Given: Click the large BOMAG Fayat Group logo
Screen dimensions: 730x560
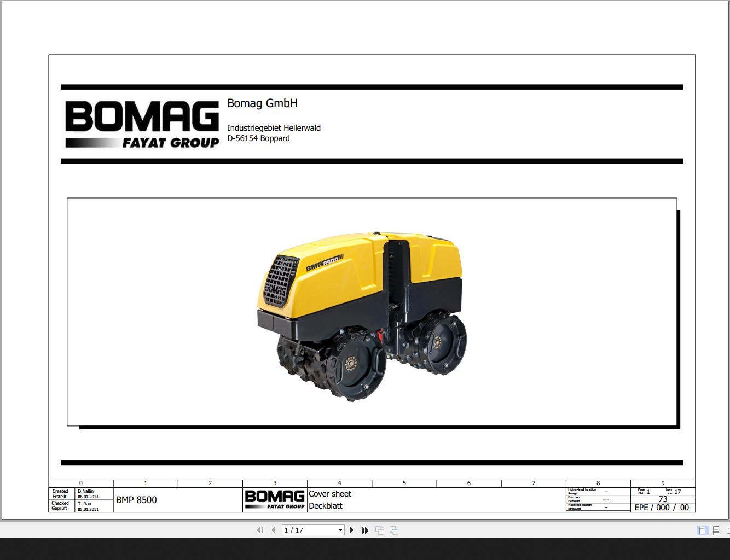Looking at the screenshot, I should 142,124.
